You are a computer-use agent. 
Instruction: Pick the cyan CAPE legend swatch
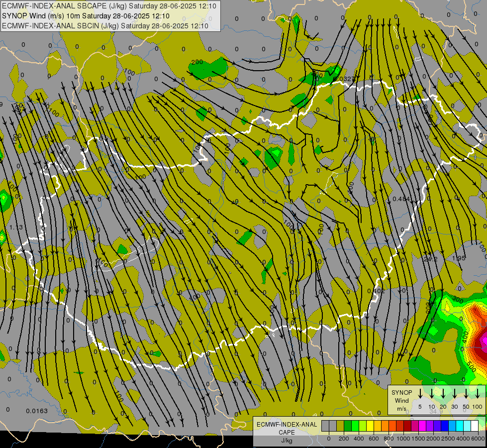click(460, 426)
